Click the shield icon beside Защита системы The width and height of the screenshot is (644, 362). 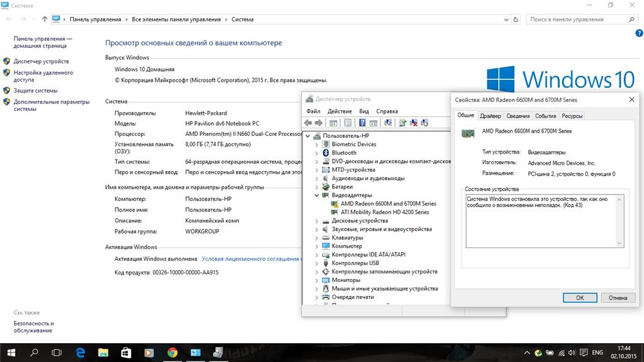[x=6, y=91]
